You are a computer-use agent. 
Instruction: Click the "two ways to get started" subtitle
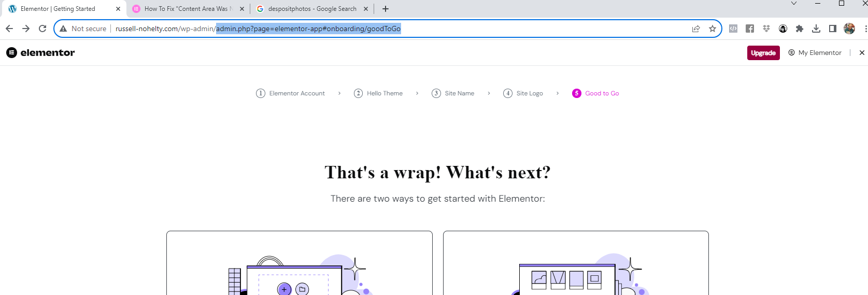click(x=438, y=199)
